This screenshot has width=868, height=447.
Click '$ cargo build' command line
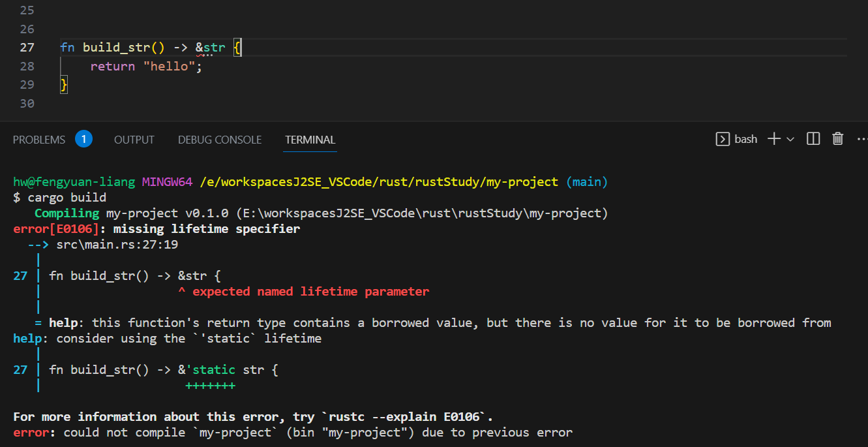point(60,198)
